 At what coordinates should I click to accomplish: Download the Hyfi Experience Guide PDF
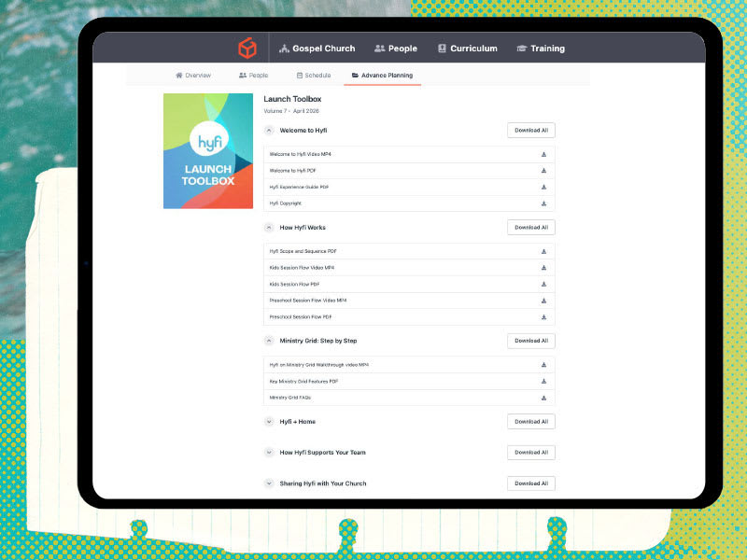click(x=543, y=188)
